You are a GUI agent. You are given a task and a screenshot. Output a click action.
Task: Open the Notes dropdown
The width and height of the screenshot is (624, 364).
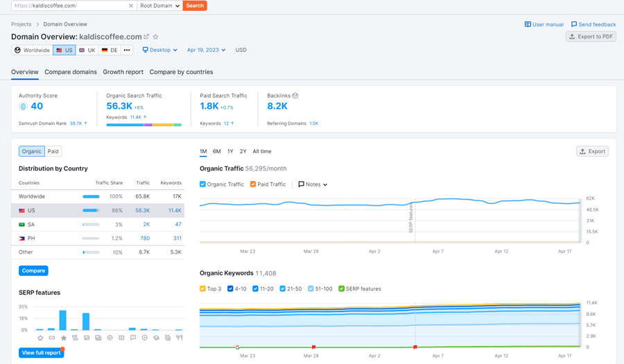pyautogui.click(x=313, y=184)
